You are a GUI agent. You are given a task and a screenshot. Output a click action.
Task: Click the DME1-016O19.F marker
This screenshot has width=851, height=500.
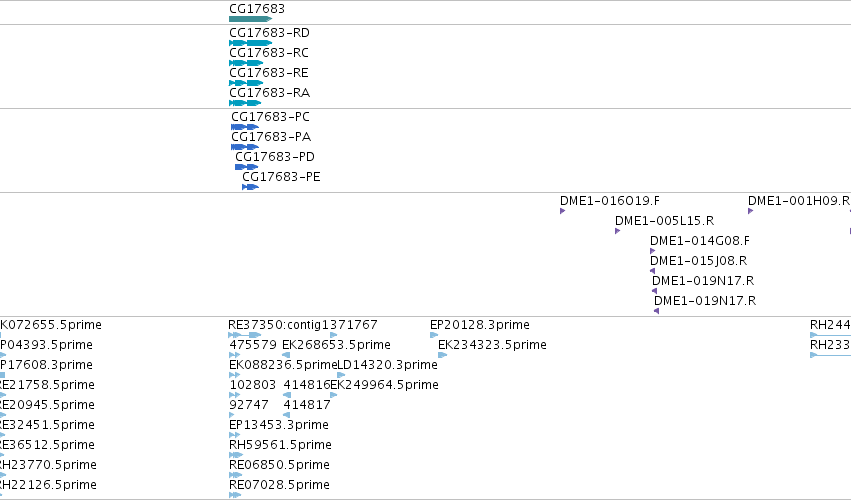click(x=563, y=211)
